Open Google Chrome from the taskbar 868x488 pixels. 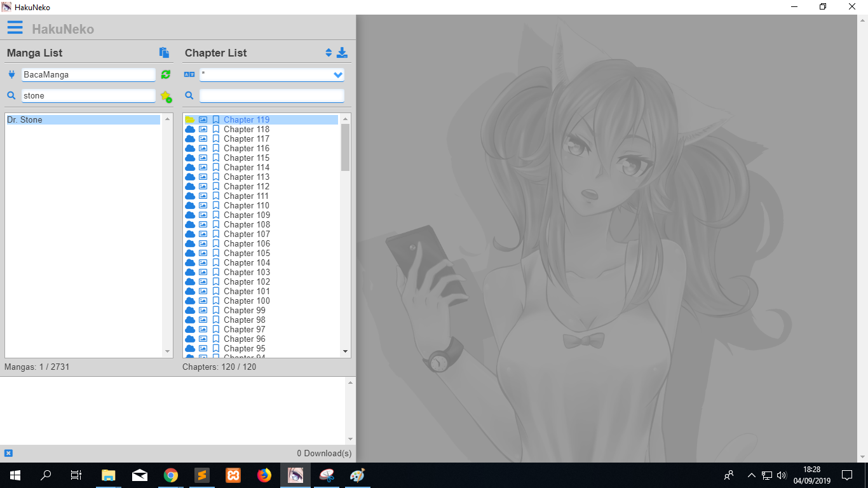click(x=170, y=475)
